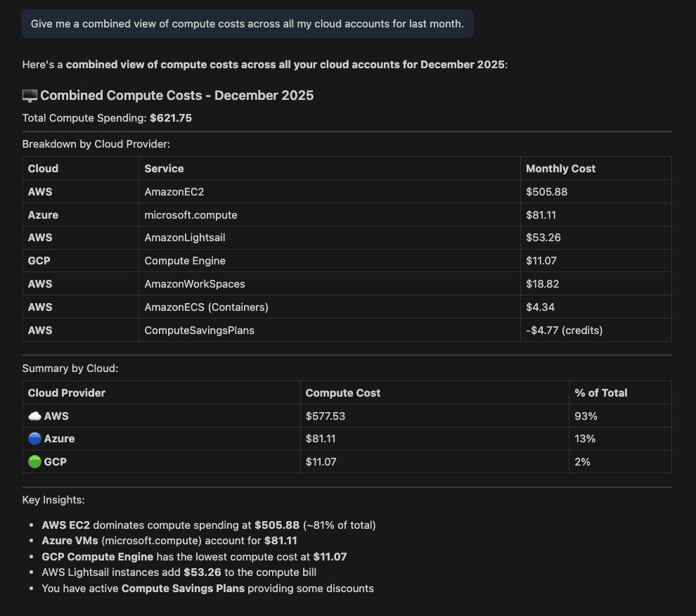
Task: Click the % of Total column header
Action: [x=601, y=393]
